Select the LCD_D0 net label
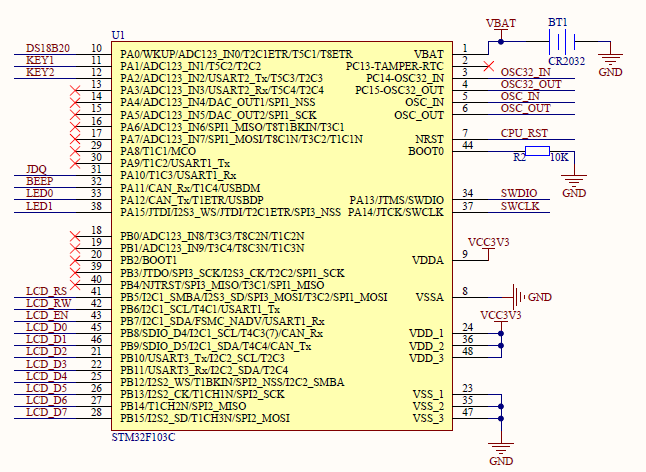Screen dimensions: 646x472 click(47, 327)
